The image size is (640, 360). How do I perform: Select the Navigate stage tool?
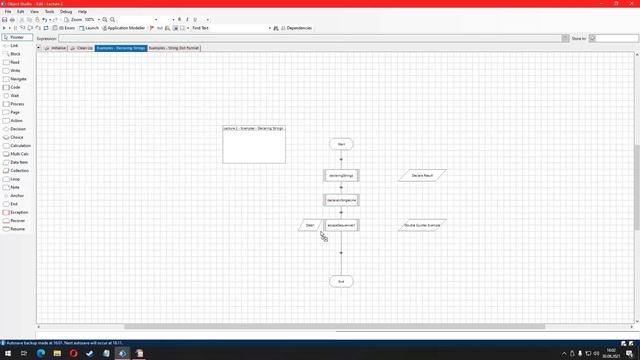coord(15,79)
